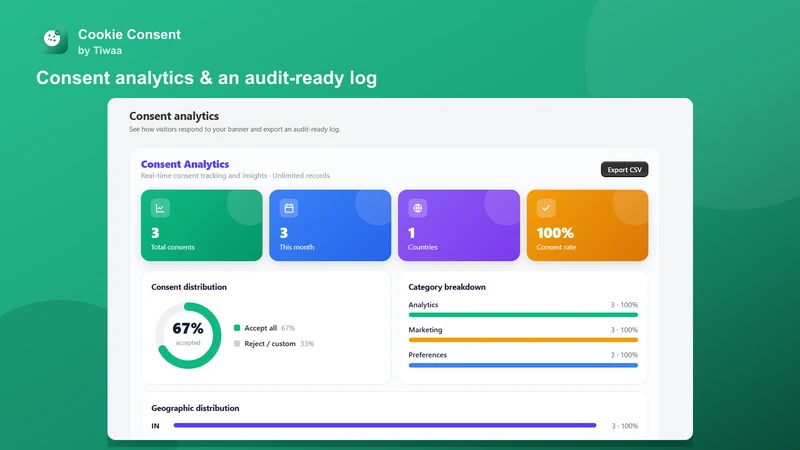Open the Countries purple card
This screenshot has width=800, height=450.
[x=459, y=226]
